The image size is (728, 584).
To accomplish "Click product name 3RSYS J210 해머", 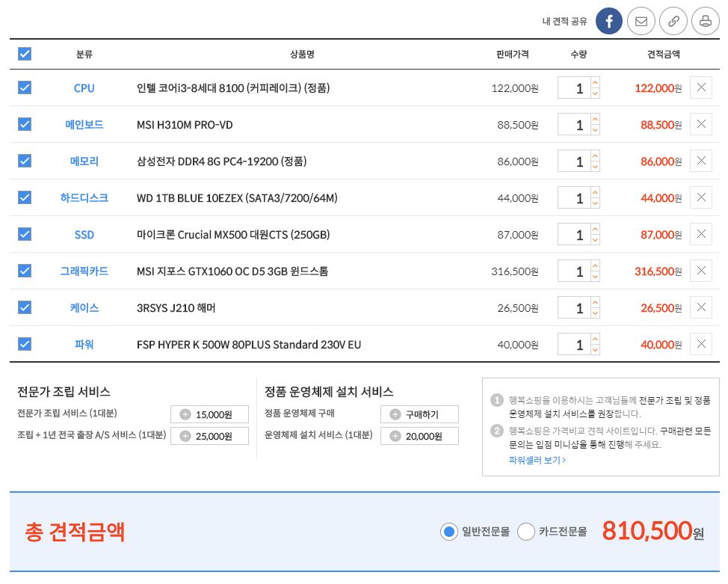I will (176, 307).
